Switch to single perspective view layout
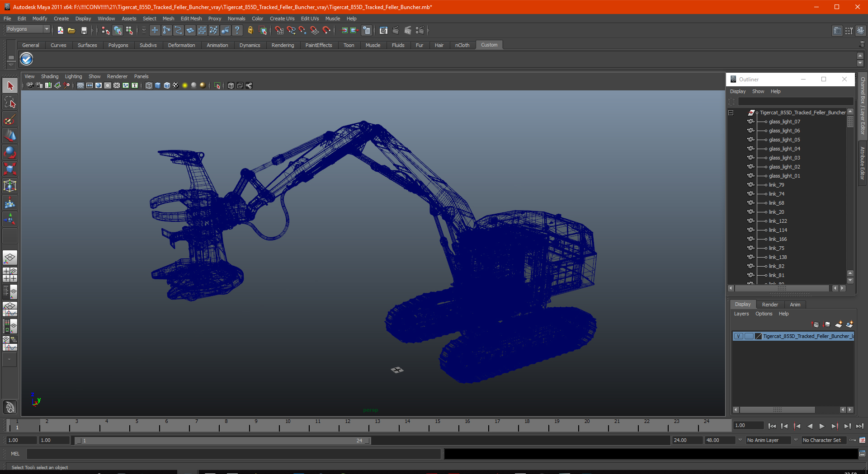868x474 pixels. point(10,258)
